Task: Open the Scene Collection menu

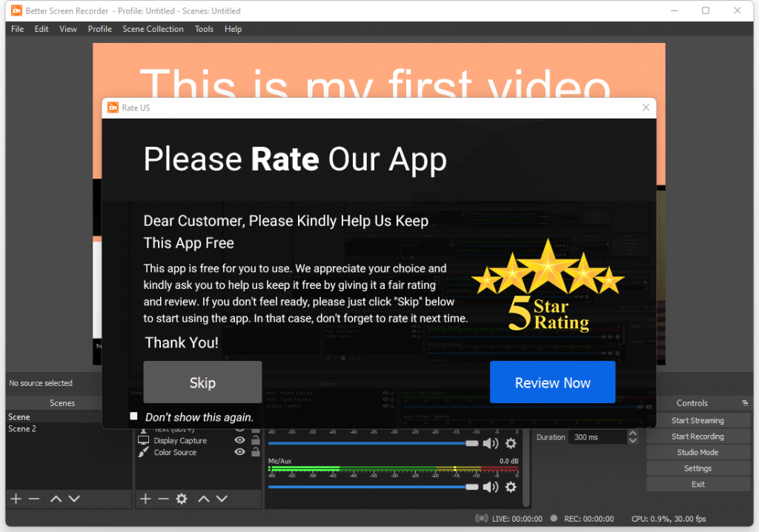Action: tap(153, 29)
